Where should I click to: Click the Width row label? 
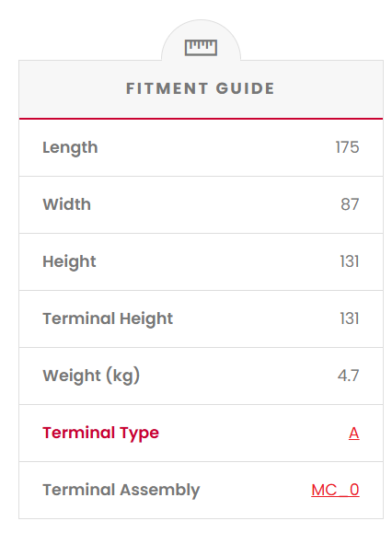[66, 204]
